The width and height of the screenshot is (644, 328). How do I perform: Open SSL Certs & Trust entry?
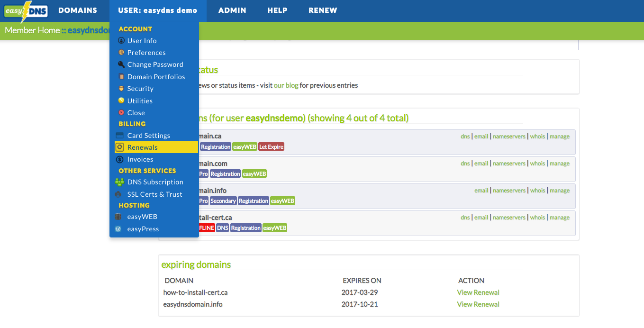154,194
